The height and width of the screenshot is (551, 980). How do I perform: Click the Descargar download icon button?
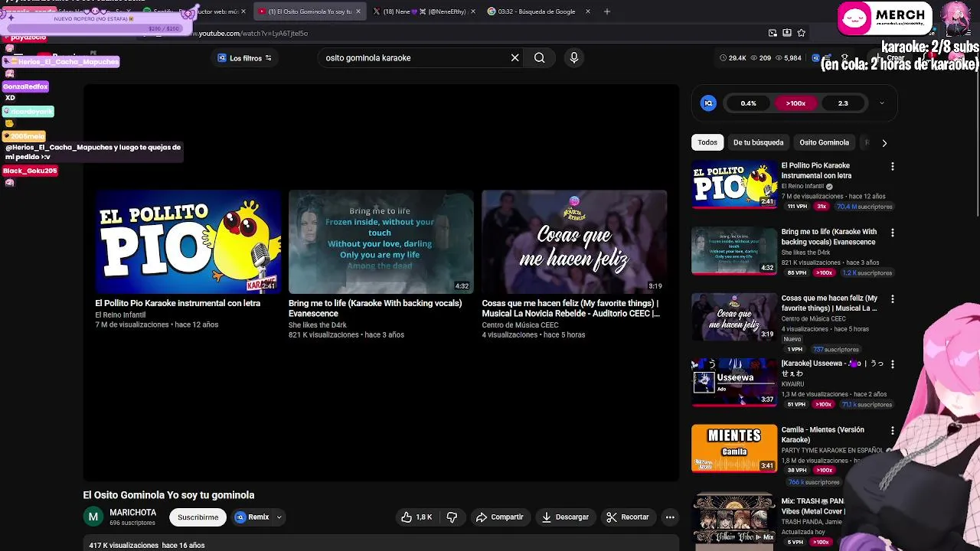click(565, 517)
